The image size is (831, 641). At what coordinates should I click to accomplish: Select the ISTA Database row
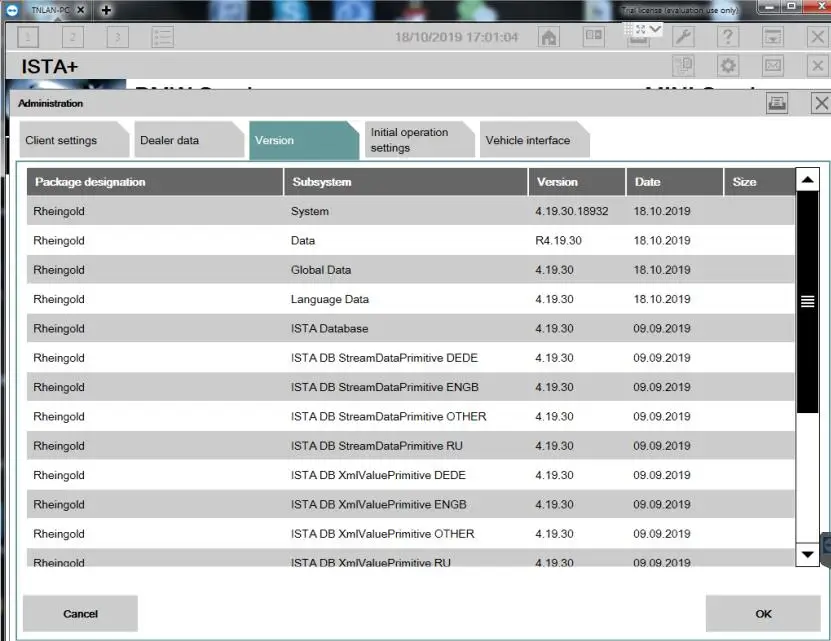410,328
